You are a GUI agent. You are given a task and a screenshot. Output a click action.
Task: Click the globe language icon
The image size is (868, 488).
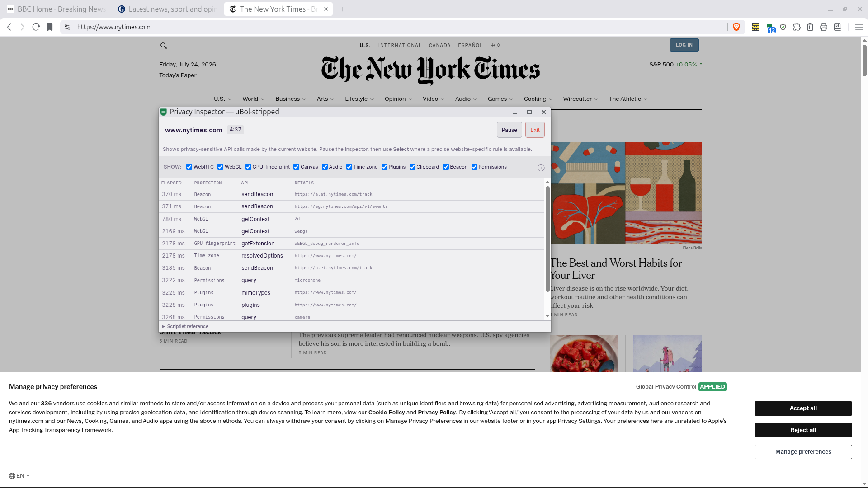[x=12, y=476]
